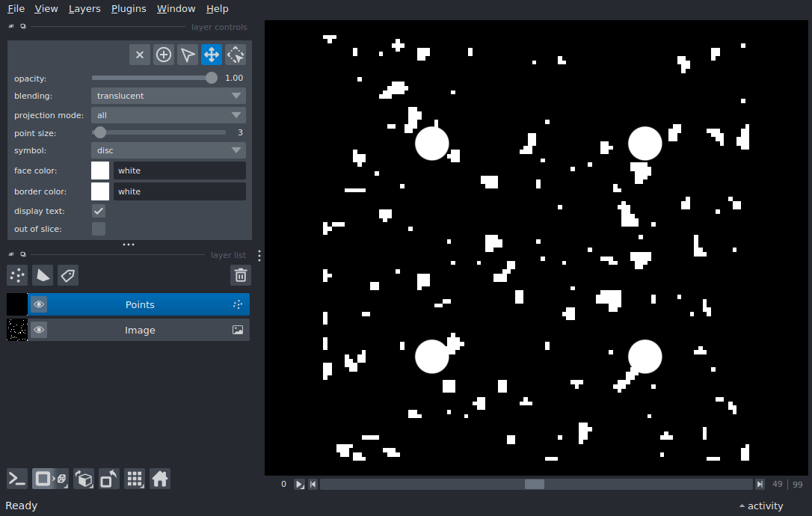
Task: Open the napari console
Action: pos(17,479)
